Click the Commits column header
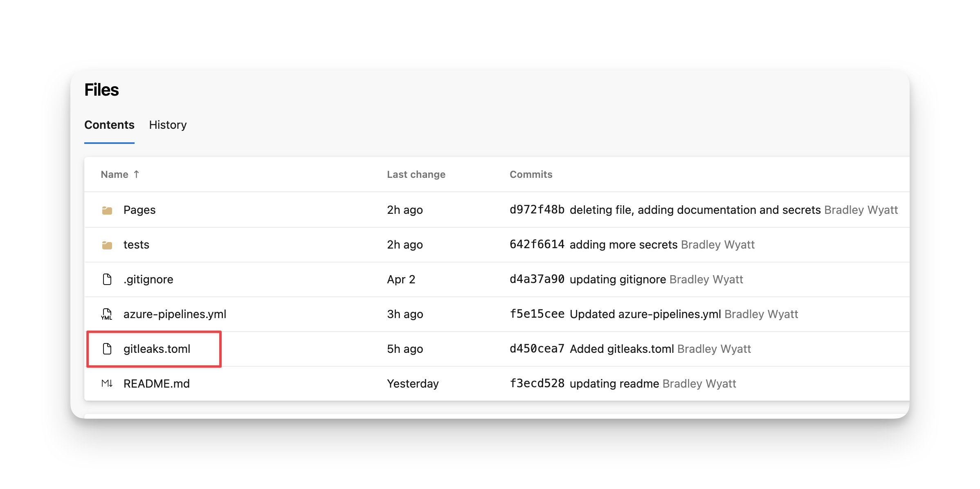This screenshot has width=980, height=489. [531, 174]
